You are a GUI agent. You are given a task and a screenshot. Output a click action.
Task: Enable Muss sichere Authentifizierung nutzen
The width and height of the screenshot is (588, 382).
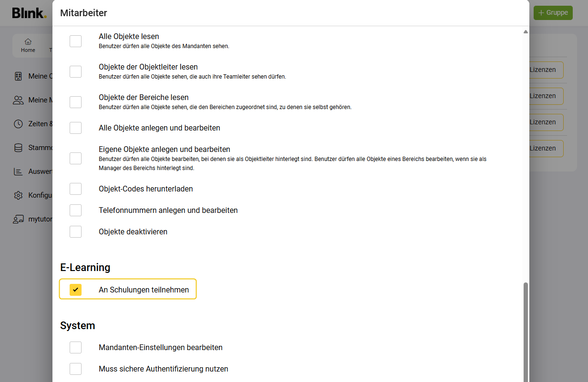(75, 369)
